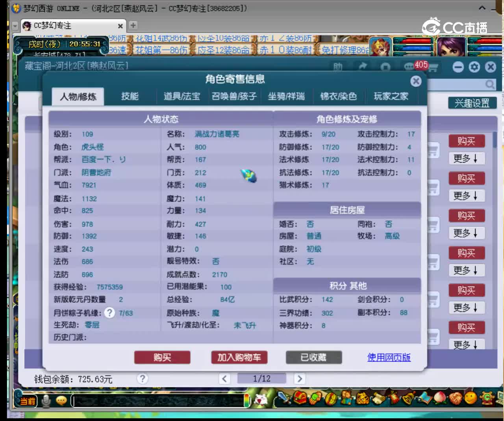Go to previous page arrow
Viewport: 504px width, 421px height.
point(224,379)
